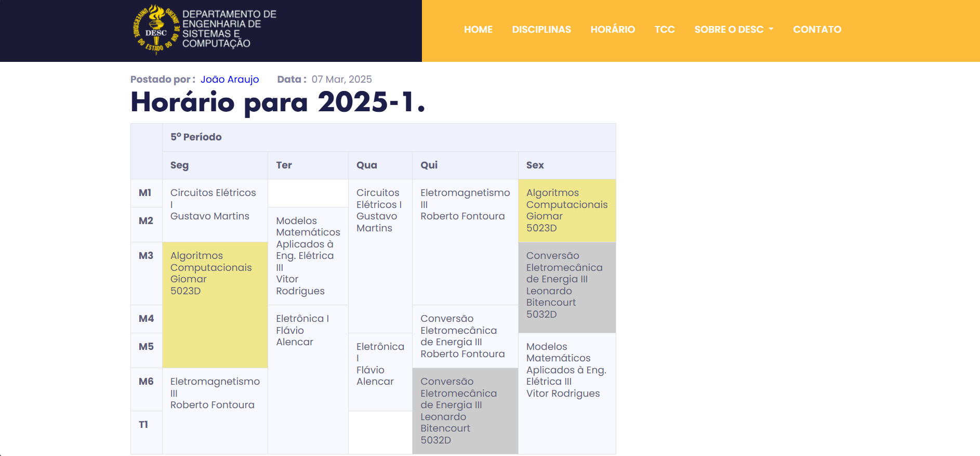Click author link João Araujo
The height and width of the screenshot is (456, 980).
[x=230, y=80]
